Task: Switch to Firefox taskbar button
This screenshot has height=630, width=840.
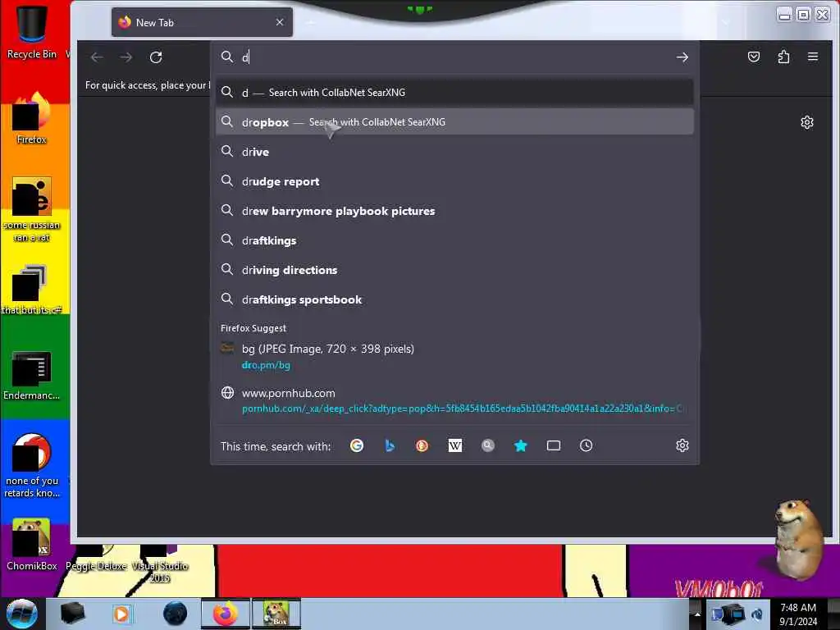Action: tap(226, 614)
